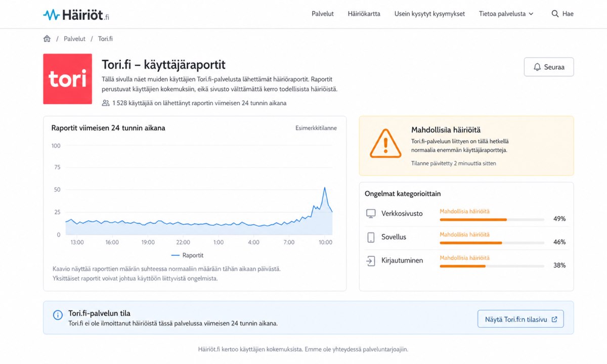Screen dimensions: 607x364
Task: Click the bell icon in Seuraa button
Action: (537, 67)
